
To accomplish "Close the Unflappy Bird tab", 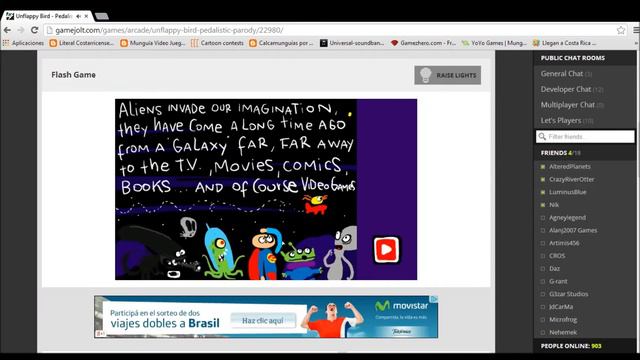I will click(x=86, y=16).
